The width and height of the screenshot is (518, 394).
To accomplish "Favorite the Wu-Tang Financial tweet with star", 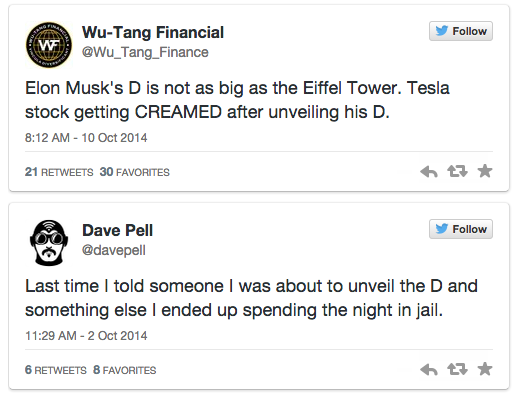I will 485,171.
